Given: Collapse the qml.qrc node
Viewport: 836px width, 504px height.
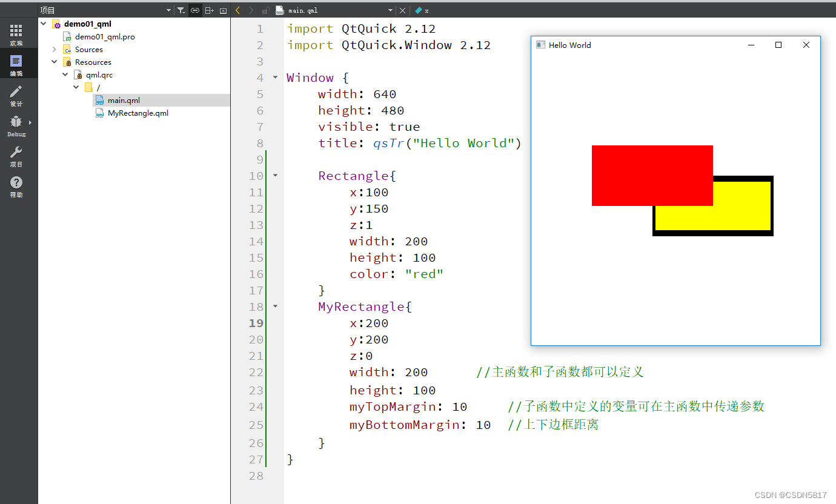Looking at the screenshot, I should tap(65, 75).
